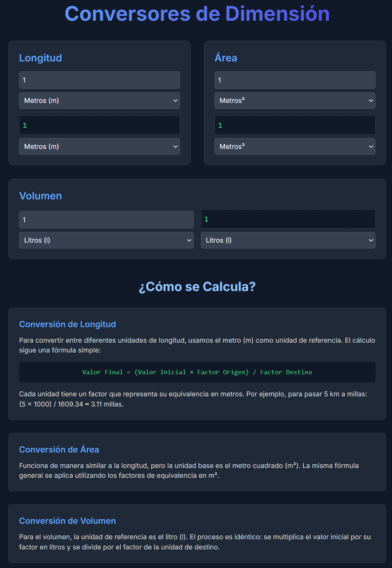Open the Volumen destination Litros dropdown

(288, 240)
